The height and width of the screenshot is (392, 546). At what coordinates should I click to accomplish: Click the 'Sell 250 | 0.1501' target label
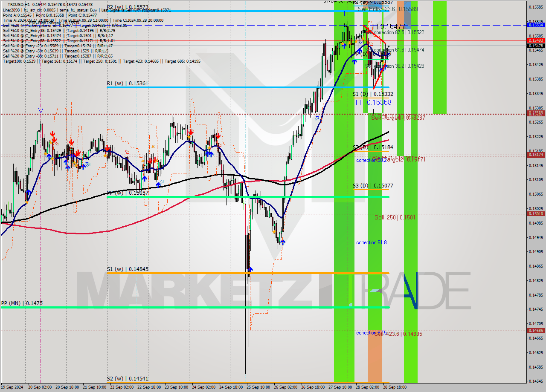(x=395, y=217)
